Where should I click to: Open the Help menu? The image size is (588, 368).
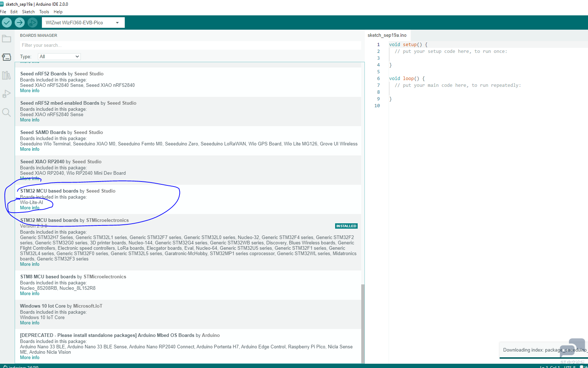(x=58, y=12)
